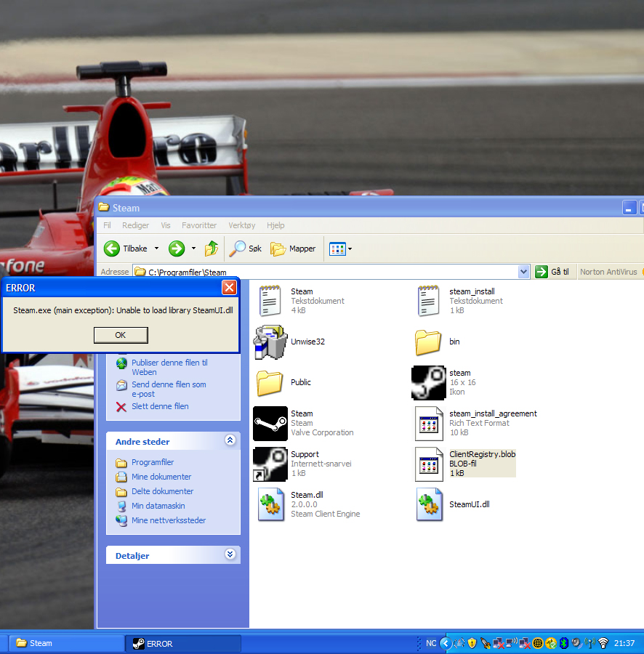Open Delte dokumenter link
This screenshot has width=644, height=654.
(162, 491)
